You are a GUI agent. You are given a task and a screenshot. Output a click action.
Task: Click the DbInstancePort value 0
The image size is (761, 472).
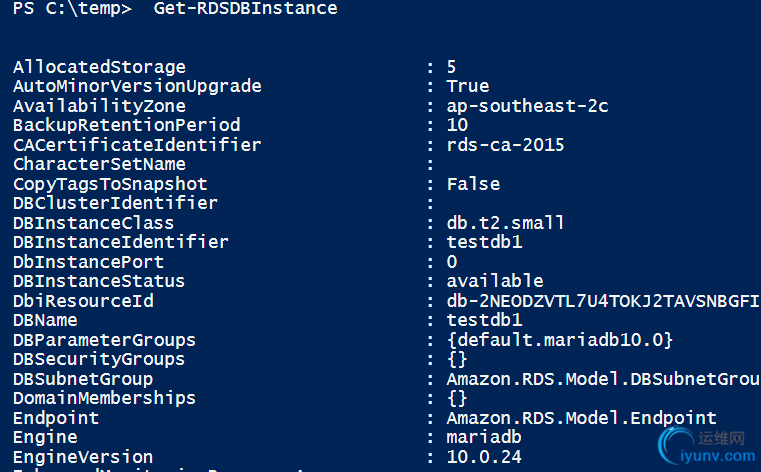tap(452, 262)
